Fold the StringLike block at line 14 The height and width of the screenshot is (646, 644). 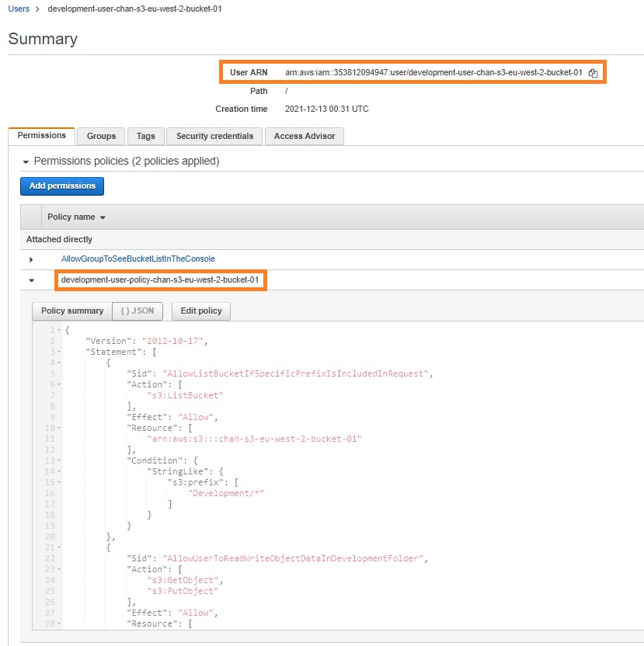pos(58,471)
